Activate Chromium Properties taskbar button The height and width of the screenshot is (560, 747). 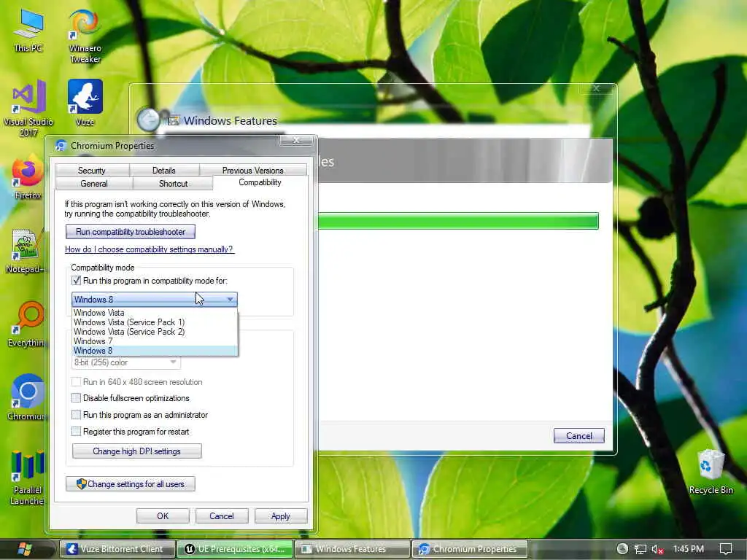click(471, 549)
